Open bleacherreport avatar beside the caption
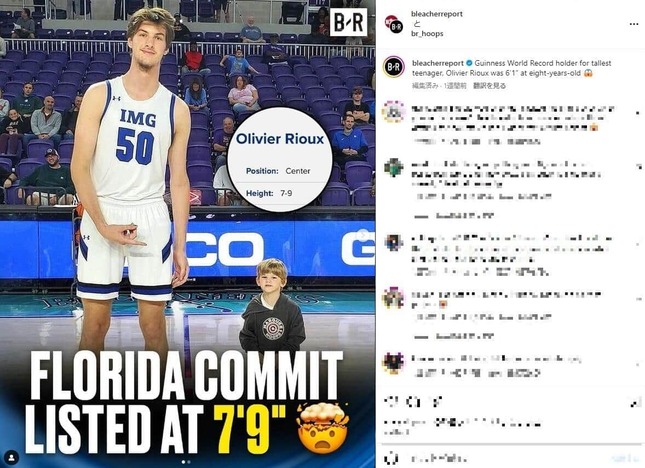The height and width of the screenshot is (468, 645). tap(394, 67)
